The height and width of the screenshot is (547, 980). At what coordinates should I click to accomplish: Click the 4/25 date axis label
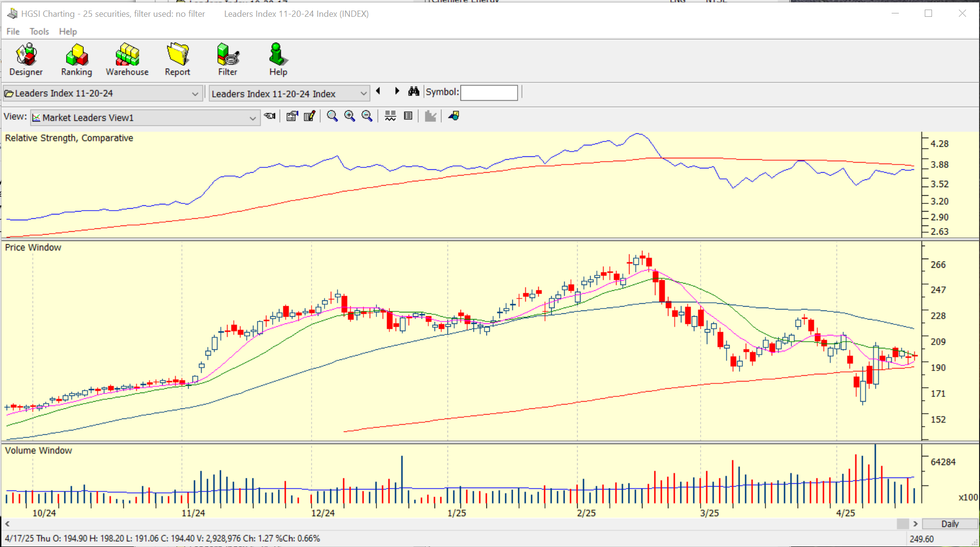(846, 513)
